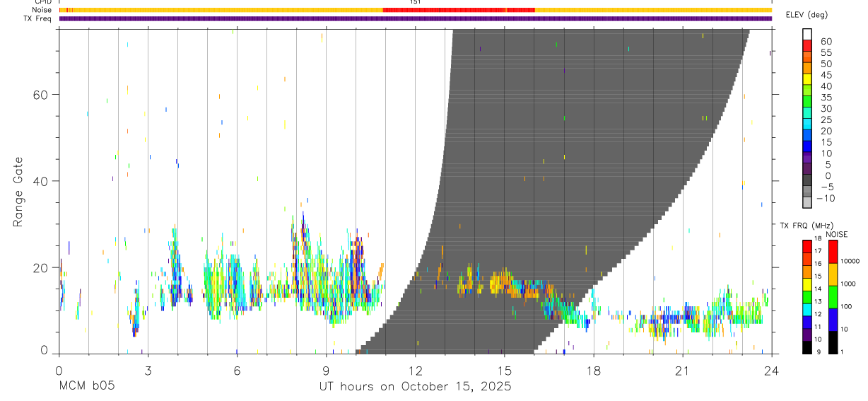This screenshot has height=401, width=868.
Task: Click the green 30–35 swatch in ELEV colorbar
Action: point(807,101)
